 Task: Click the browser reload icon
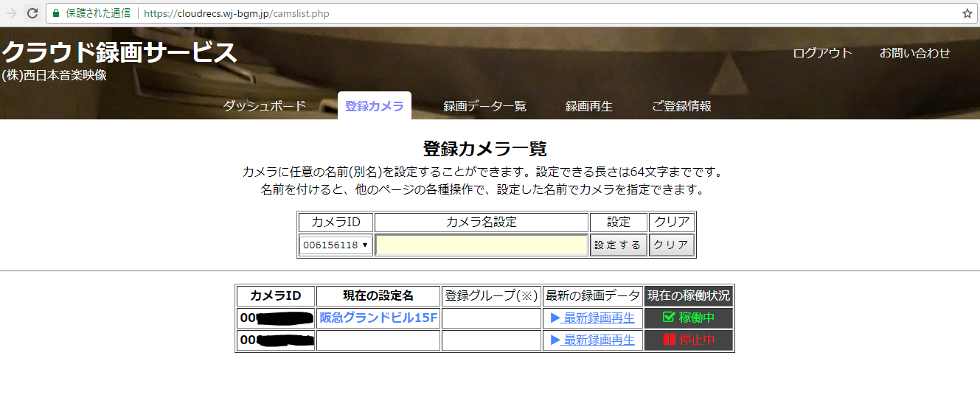[x=32, y=13]
